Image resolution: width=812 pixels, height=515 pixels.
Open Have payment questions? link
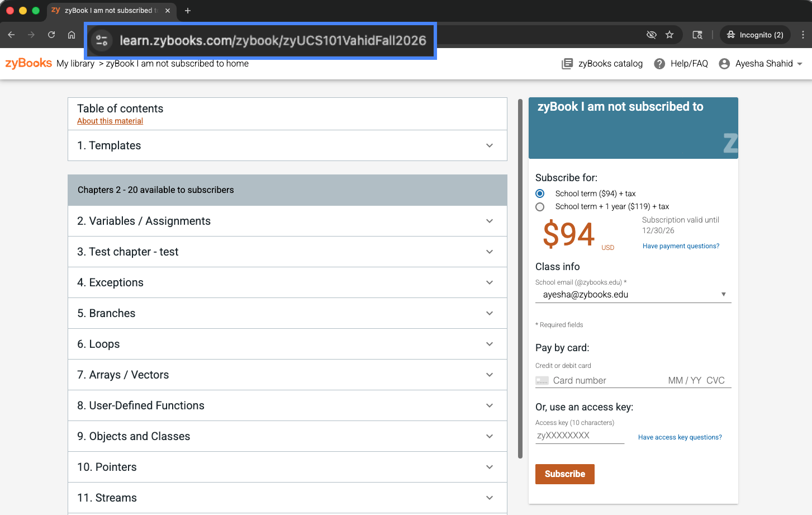(x=681, y=246)
